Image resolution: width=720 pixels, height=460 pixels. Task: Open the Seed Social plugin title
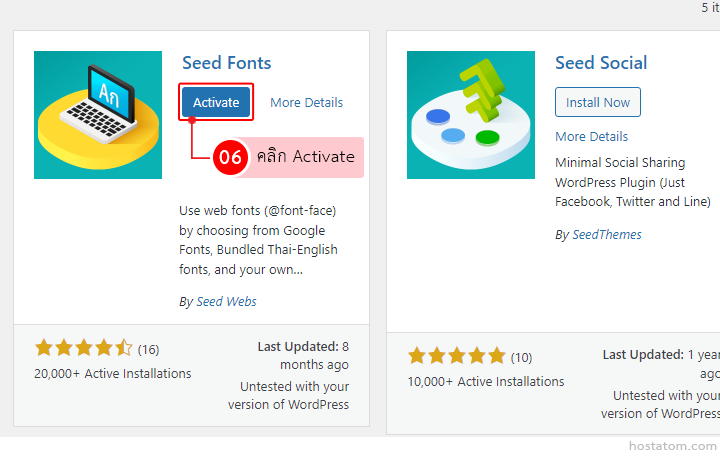(601, 63)
